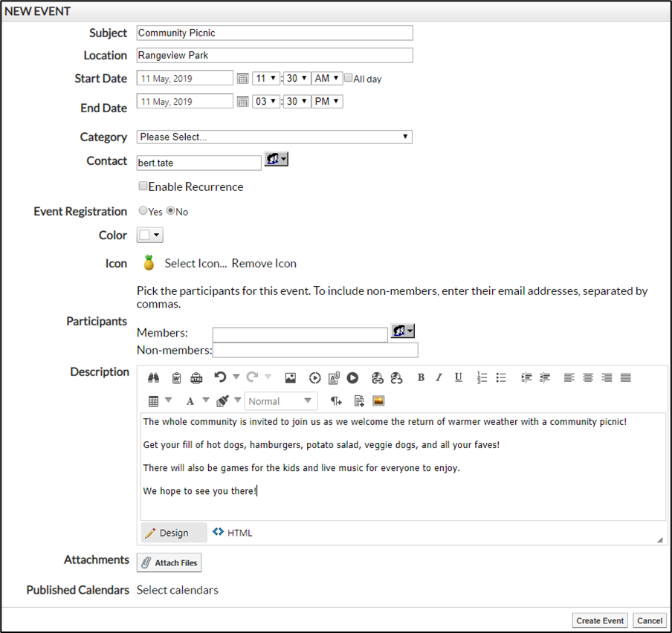This screenshot has height=633, width=672.
Task: Check the All day checkbox
Action: coord(349,78)
